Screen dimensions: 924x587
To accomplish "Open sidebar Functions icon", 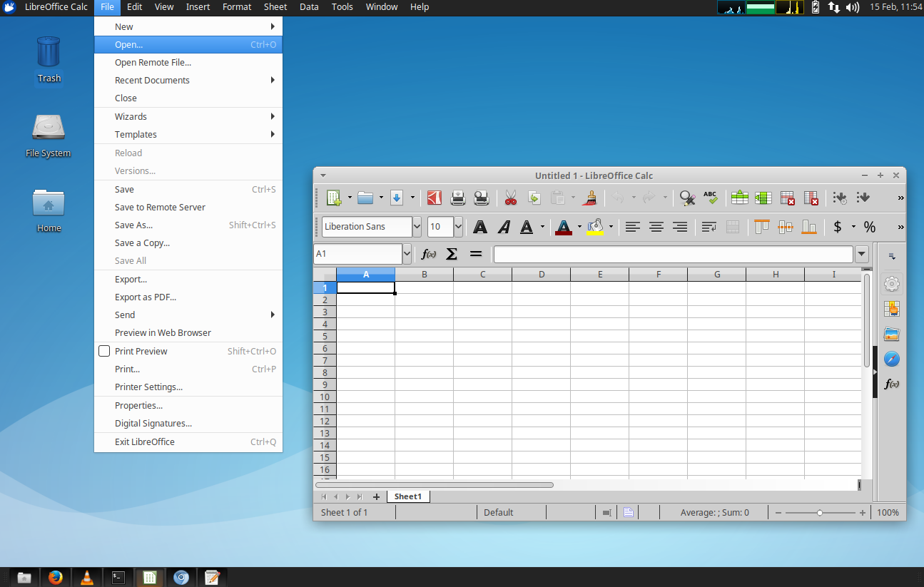I will point(891,384).
